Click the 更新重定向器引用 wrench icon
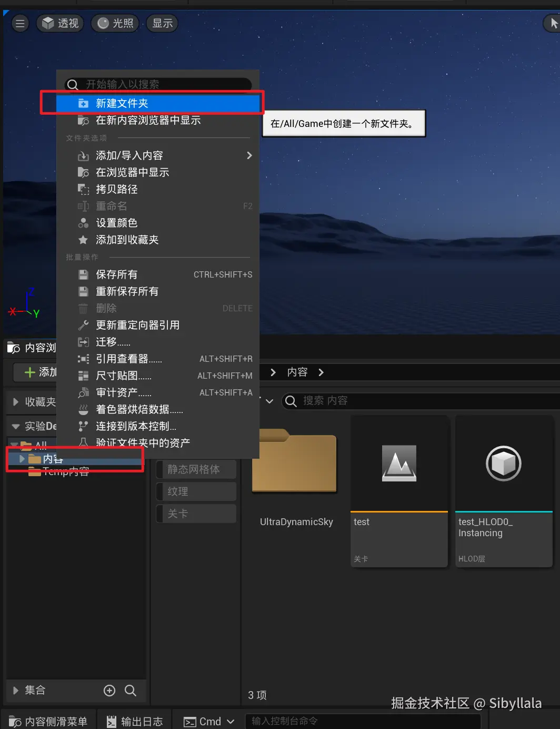This screenshot has height=729, width=560. [83, 325]
